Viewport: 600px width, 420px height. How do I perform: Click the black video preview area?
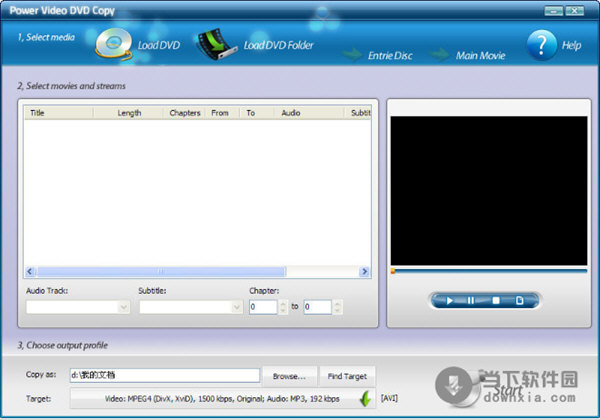(x=489, y=190)
